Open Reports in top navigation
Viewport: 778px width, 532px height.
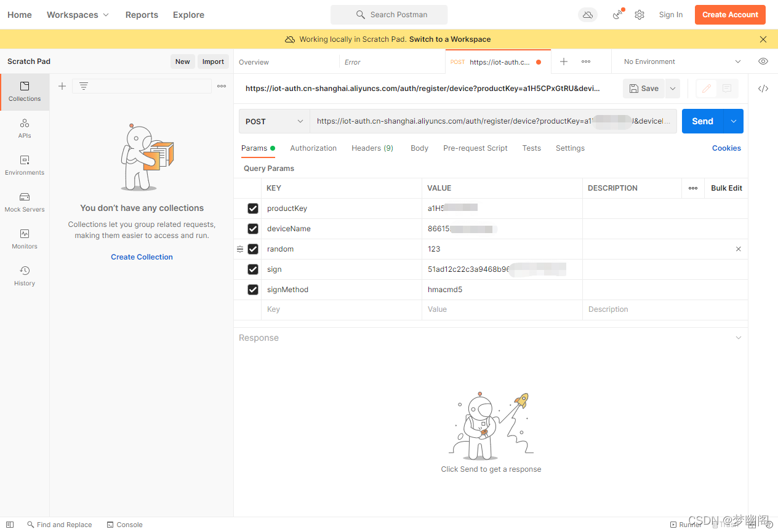(142, 15)
